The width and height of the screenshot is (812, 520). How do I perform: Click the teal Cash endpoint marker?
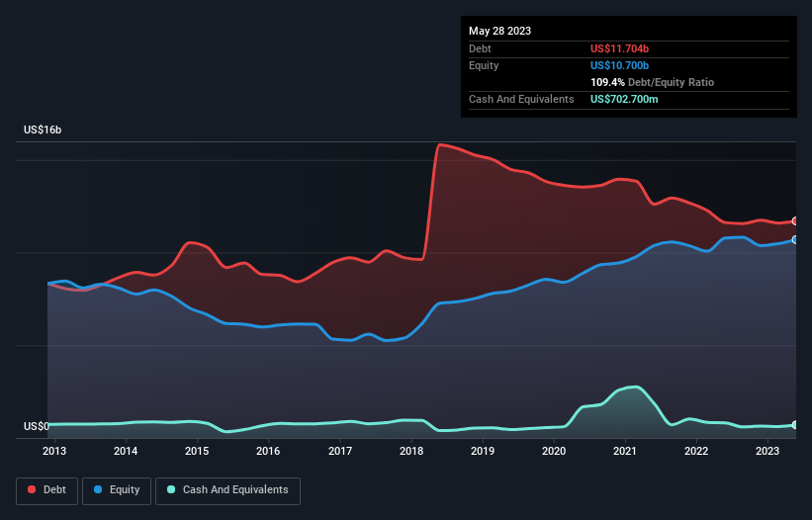click(795, 425)
